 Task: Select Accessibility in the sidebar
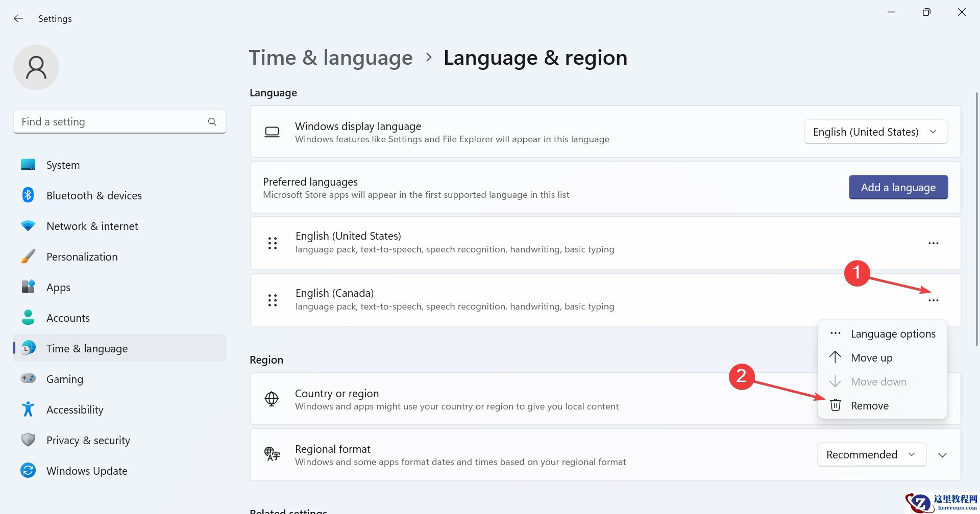coord(119,409)
